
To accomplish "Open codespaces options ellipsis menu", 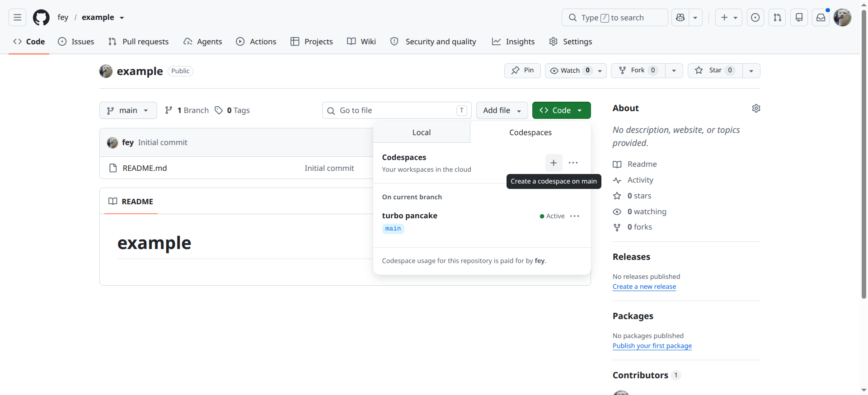I will pyautogui.click(x=573, y=163).
